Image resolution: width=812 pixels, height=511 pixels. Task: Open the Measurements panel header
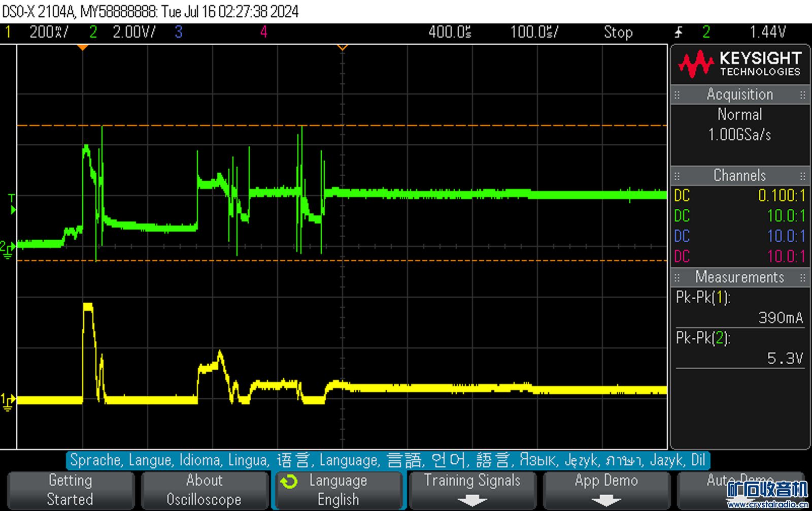(739, 277)
